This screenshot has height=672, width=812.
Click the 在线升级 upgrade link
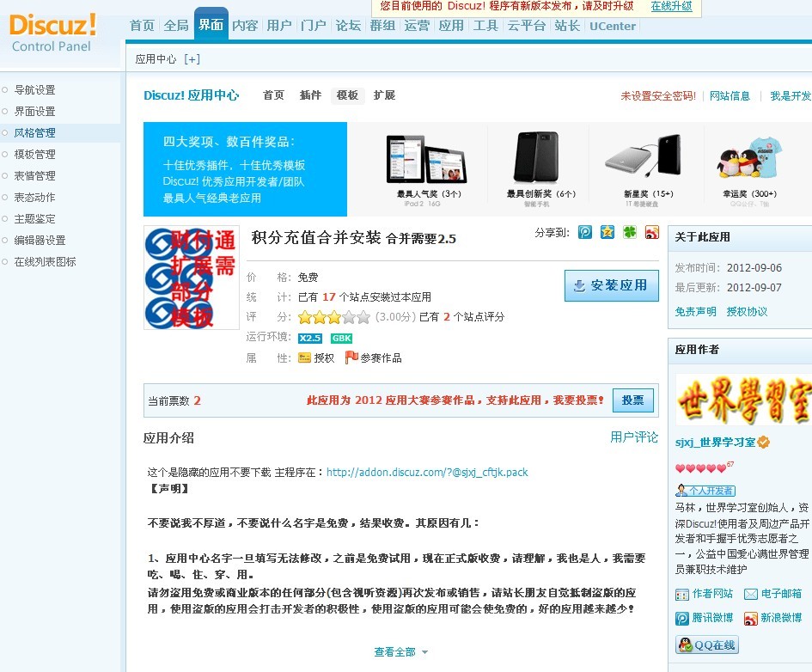coord(672,6)
